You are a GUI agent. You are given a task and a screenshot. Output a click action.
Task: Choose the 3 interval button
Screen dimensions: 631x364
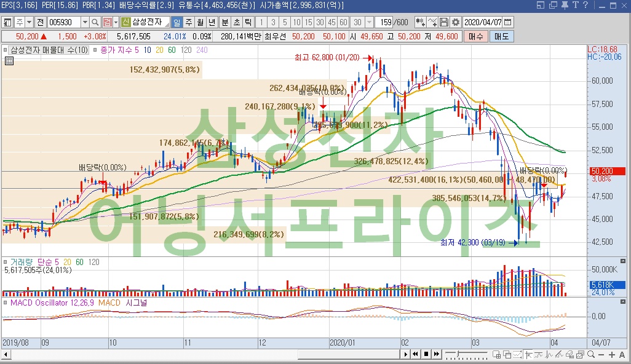point(273,22)
